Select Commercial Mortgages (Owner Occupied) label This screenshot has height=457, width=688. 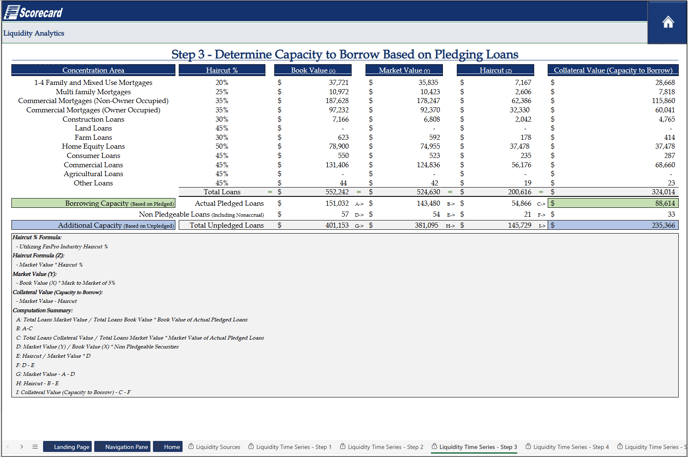pos(93,110)
